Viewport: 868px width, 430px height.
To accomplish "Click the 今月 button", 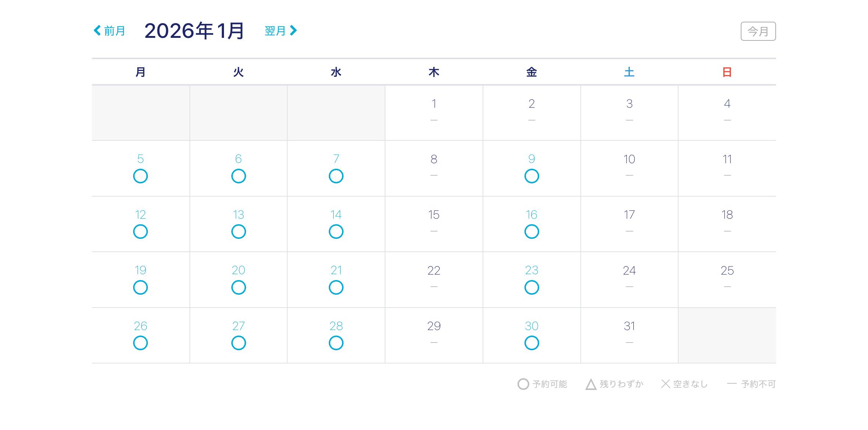I will pos(758,31).
